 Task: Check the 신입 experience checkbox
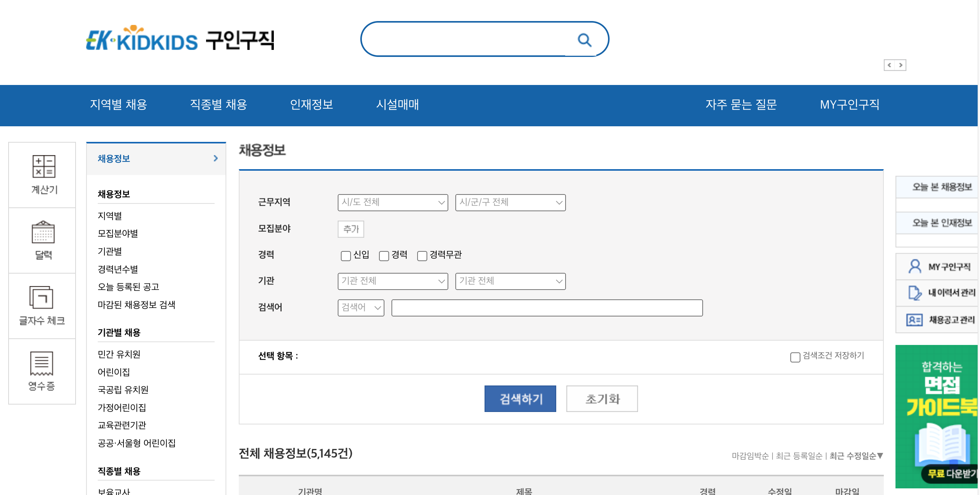point(345,256)
